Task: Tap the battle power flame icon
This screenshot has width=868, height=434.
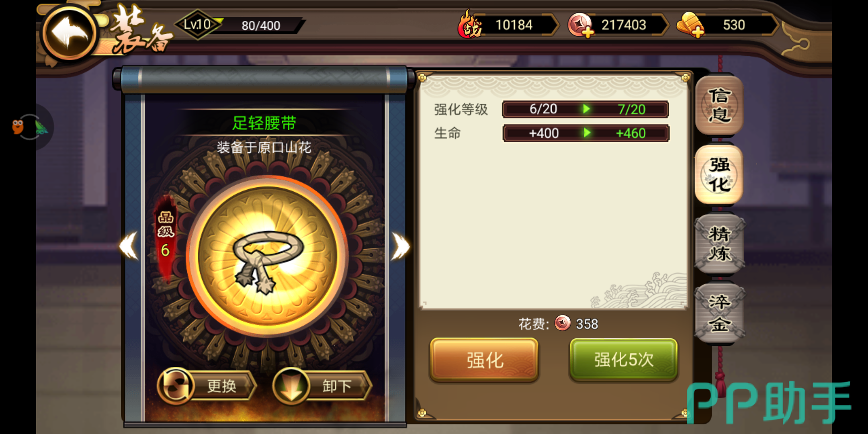Action: pyautogui.click(x=470, y=24)
